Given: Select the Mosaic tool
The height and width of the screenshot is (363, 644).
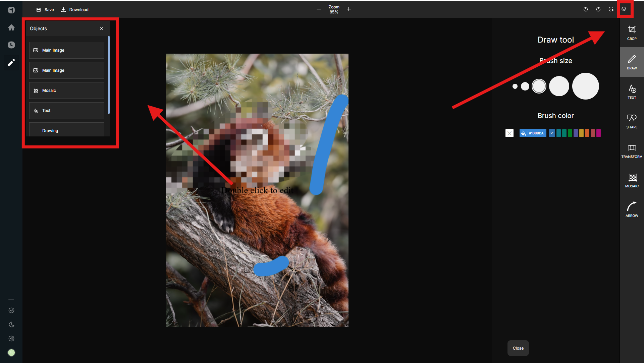Looking at the screenshot, I should pyautogui.click(x=632, y=180).
